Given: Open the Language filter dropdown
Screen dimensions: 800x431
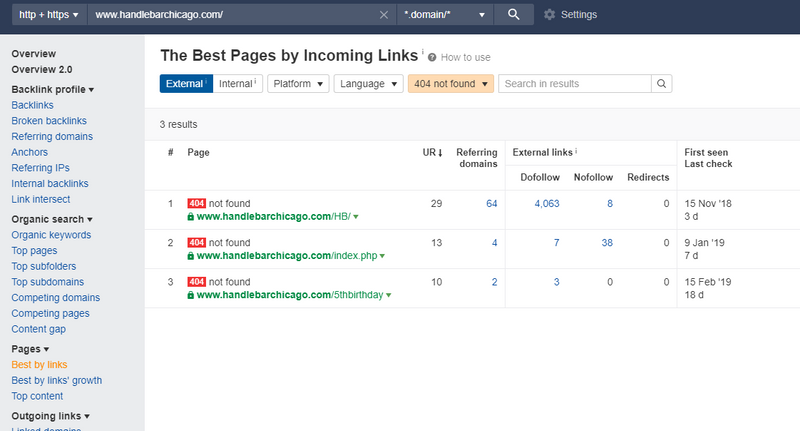Looking at the screenshot, I should (x=368, y=84).
